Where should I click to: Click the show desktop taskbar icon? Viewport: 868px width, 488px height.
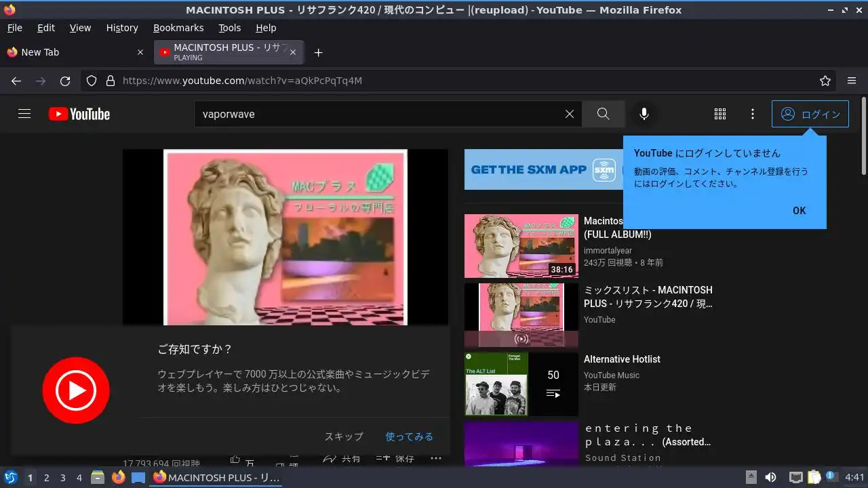click(x=138, y=478)
